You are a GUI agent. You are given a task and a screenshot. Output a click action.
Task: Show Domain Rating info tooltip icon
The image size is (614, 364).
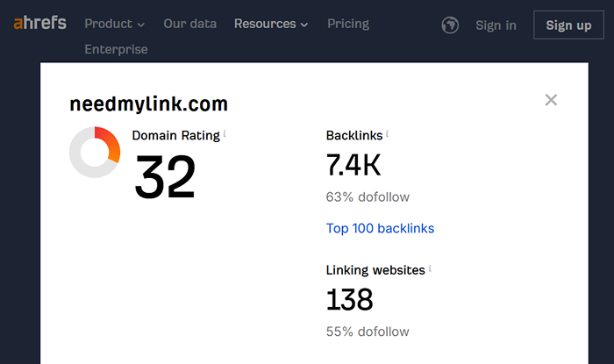tap(225, 134)
